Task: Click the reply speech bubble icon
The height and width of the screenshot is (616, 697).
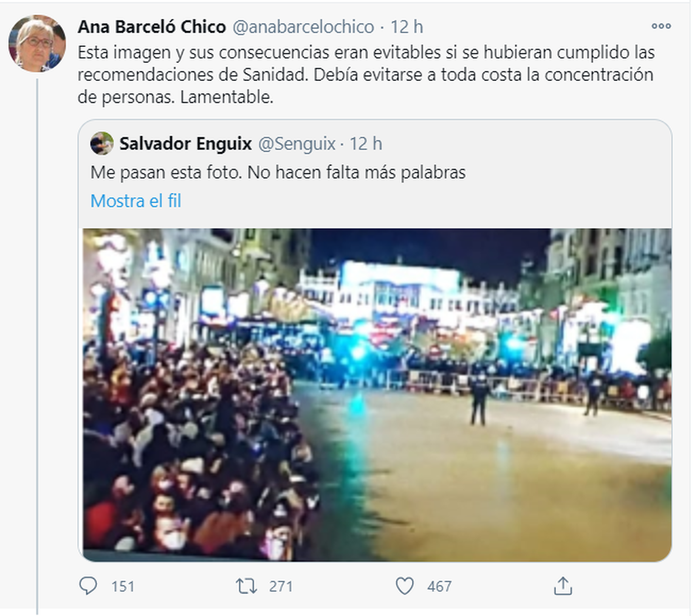Action: 88,586
